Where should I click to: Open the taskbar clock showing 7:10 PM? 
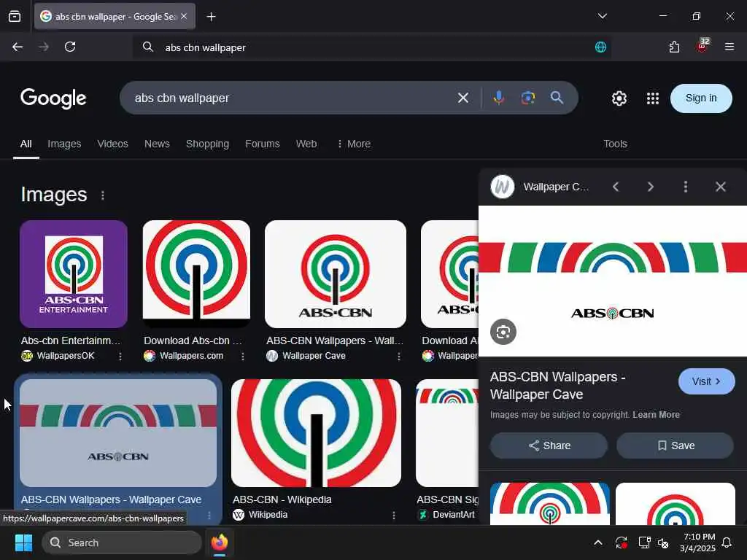(x=698, y=542)
